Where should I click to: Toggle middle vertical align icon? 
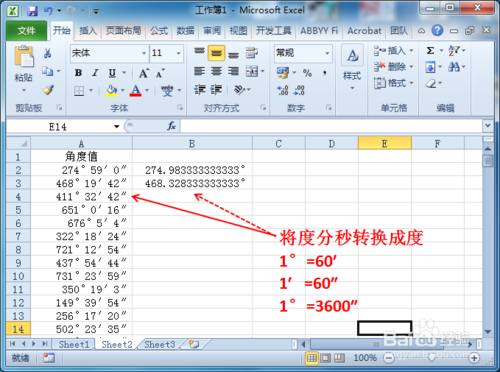pos(216,53)
